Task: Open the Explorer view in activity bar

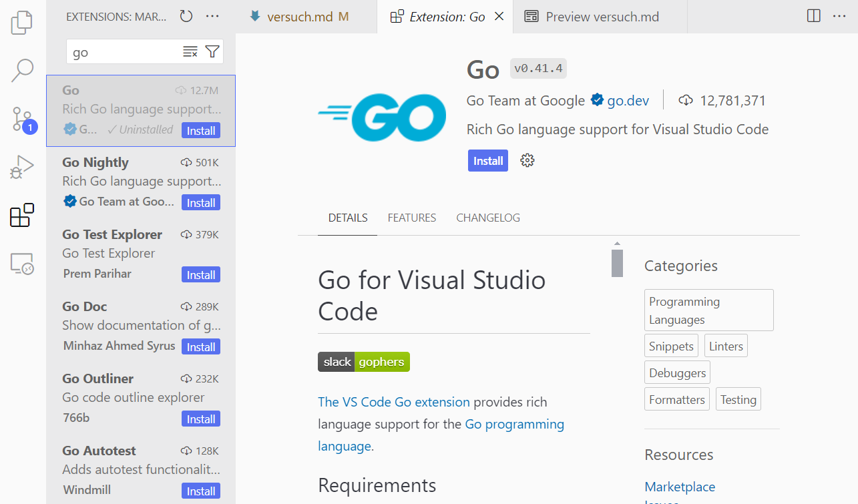Action: coord(22,23)
